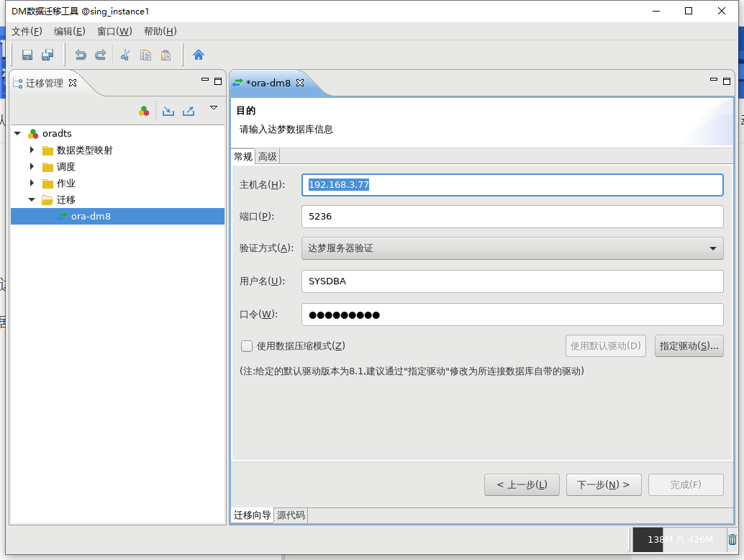The width and height of the screenshot is (744, 560).
Task: Switch to the 高级 tab
Action: coord(268,157)
